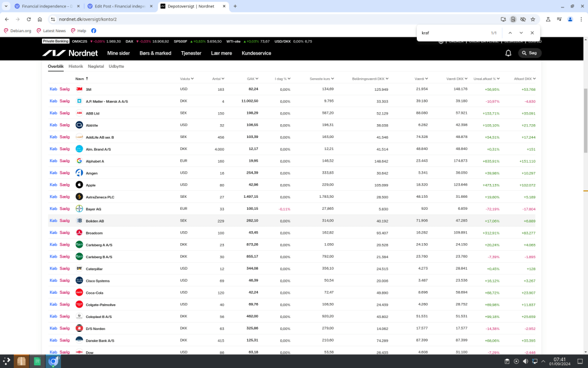The width and height of the screenshot is (588, 368).
Task: Click the notifications bell icon
Action: point(508,53)
